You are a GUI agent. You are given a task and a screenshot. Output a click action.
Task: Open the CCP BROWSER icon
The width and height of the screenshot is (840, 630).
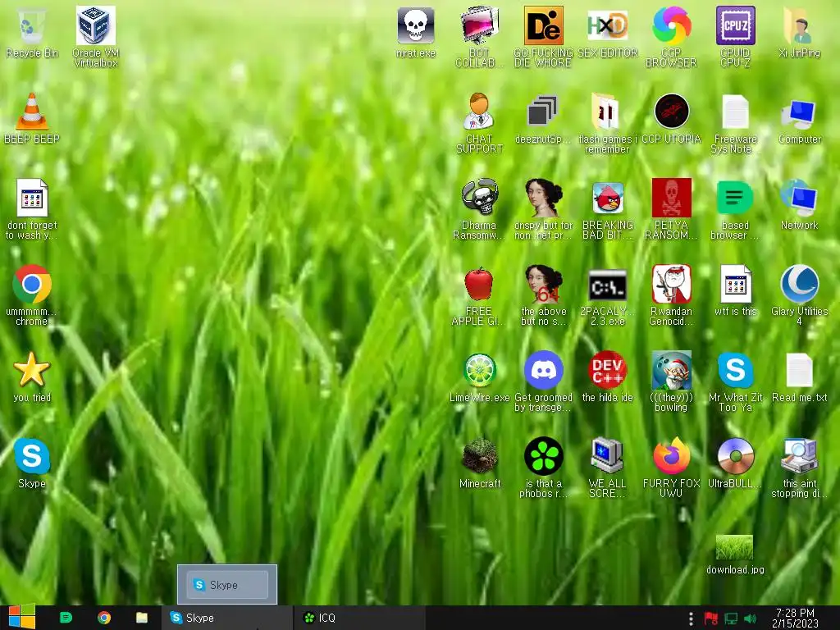[671, 25]
